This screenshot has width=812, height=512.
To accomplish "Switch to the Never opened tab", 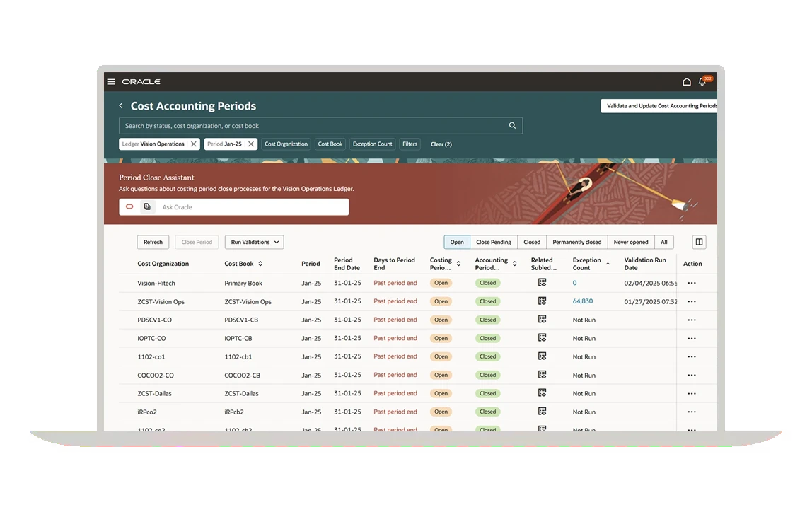I will (x=631, y=242).
